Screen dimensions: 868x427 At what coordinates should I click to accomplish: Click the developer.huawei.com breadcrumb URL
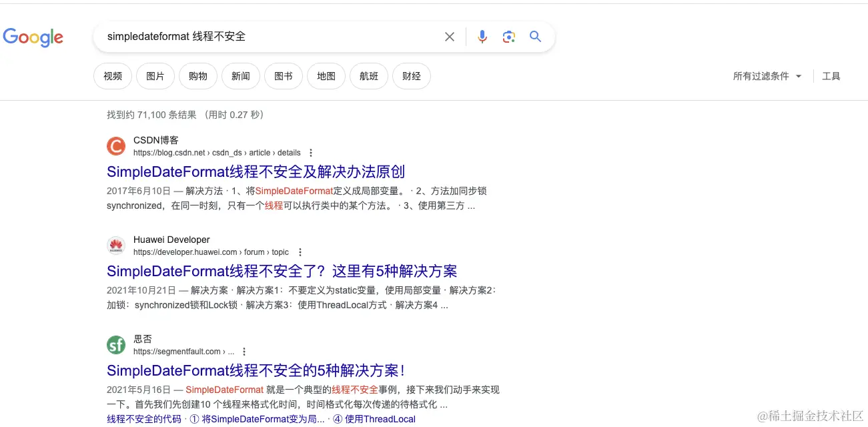point(211,252)
